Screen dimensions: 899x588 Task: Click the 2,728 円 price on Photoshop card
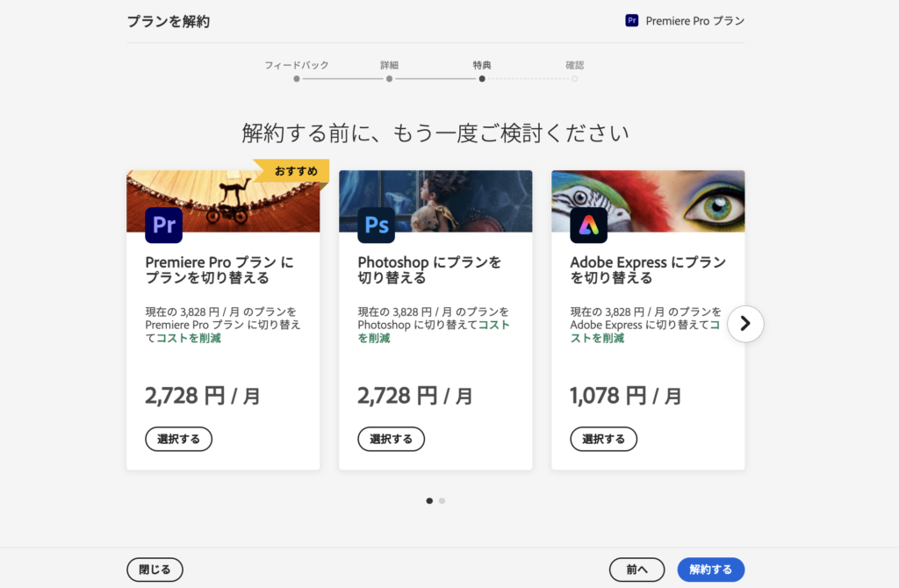[x=415, y=396]
